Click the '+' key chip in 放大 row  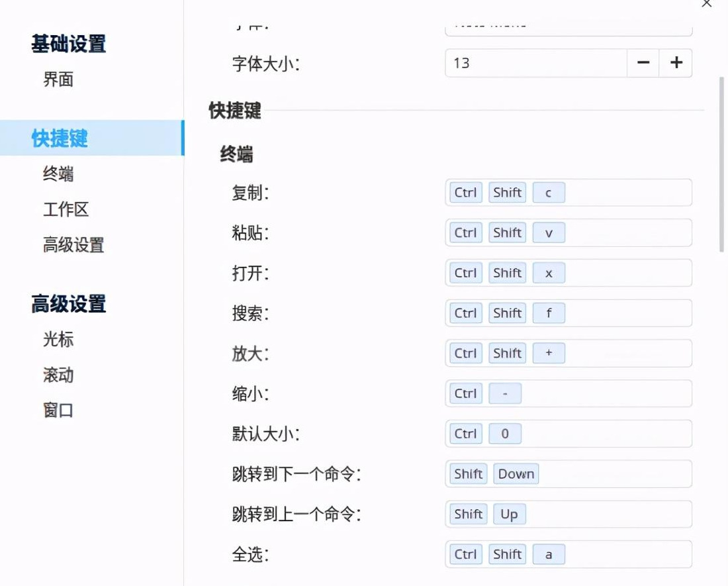coord(549,354)
